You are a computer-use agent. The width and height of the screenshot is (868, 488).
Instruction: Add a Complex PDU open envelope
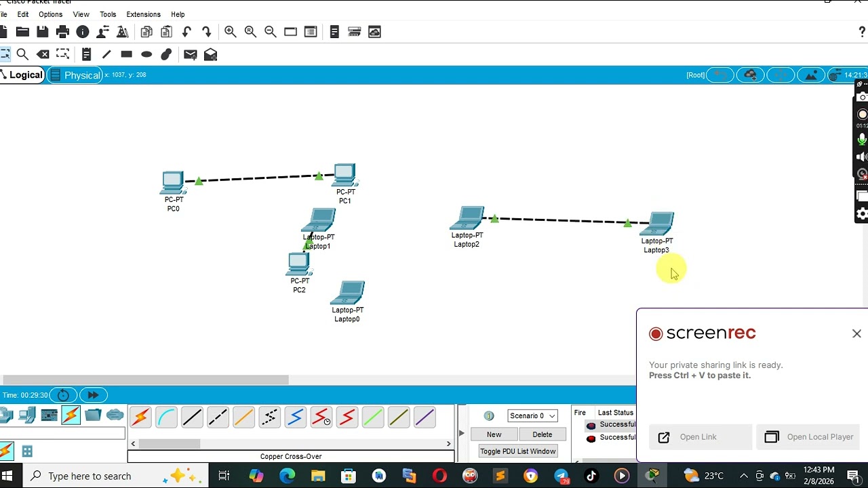pos(210,54)
